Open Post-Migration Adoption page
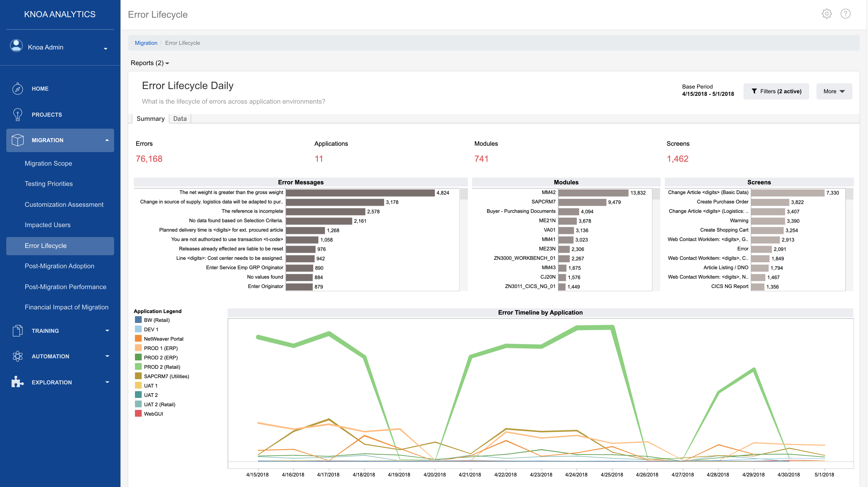The image size is (868, 487). point(59,266)
